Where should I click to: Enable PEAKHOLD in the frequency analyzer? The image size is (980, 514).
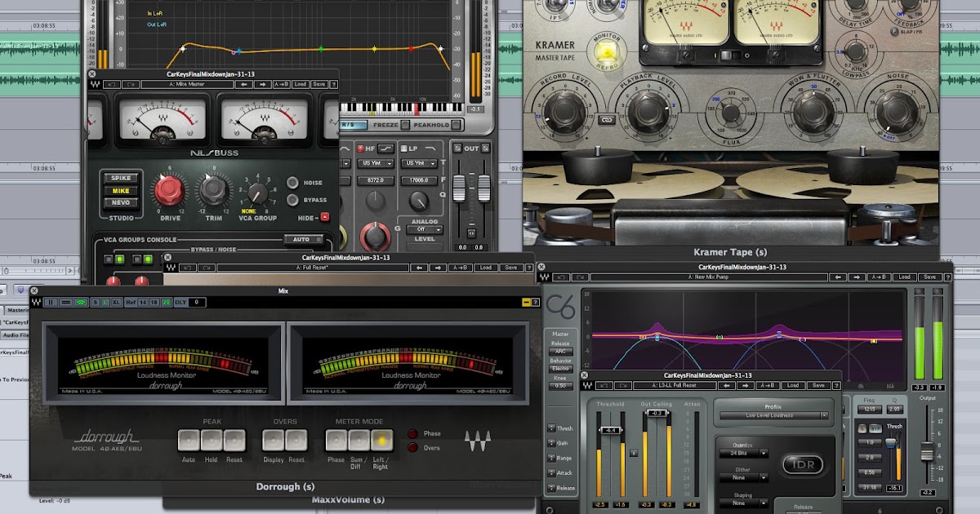456,125
